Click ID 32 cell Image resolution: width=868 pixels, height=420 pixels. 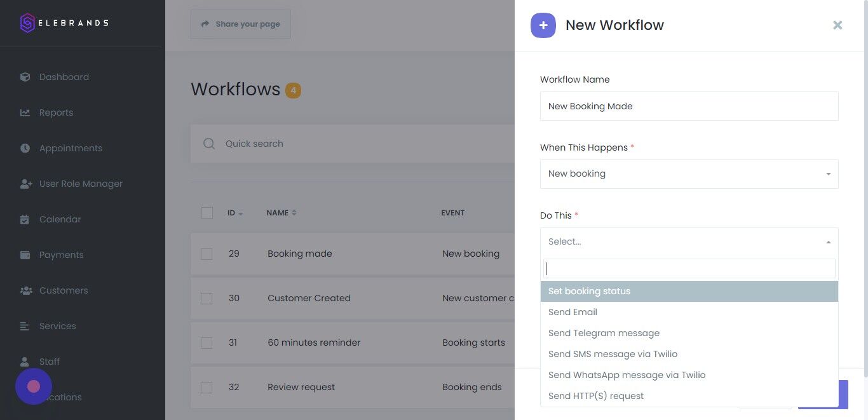click(234, 387)
